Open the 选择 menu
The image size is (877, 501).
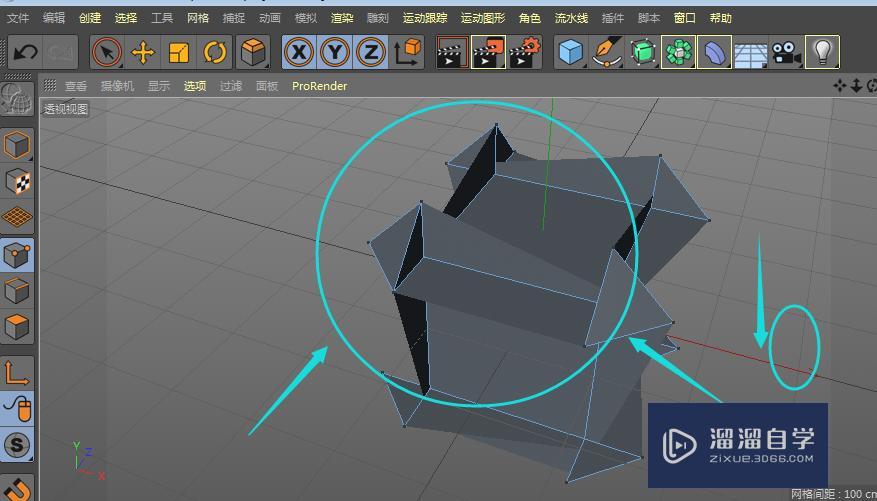[x=126, y=18]
